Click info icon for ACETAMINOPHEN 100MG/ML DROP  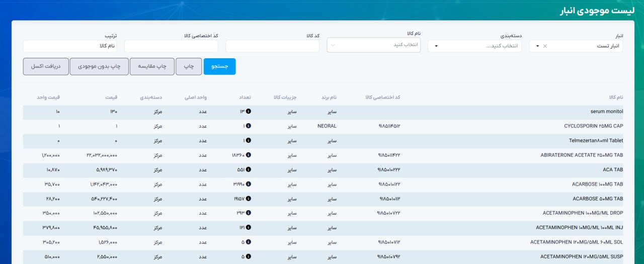tap(249, 213)
